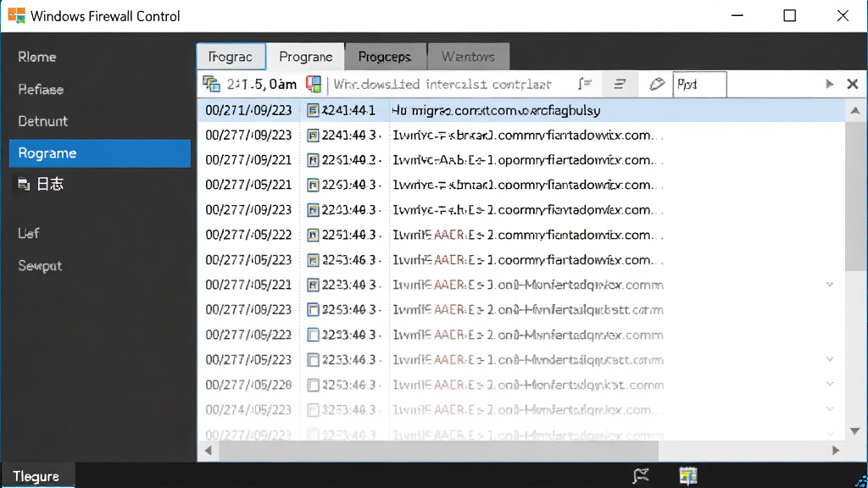Click the address text in the 2251:40.3 row

tap(527, 236)
